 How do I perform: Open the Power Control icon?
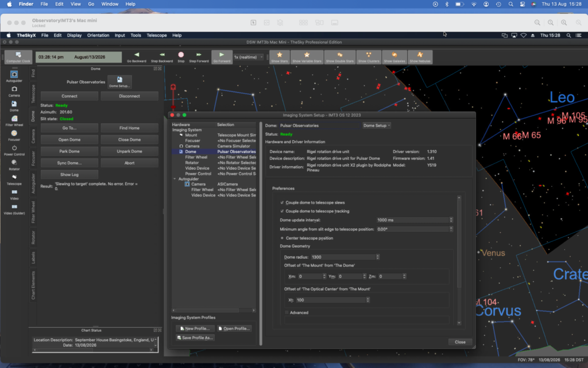[14, 150]
